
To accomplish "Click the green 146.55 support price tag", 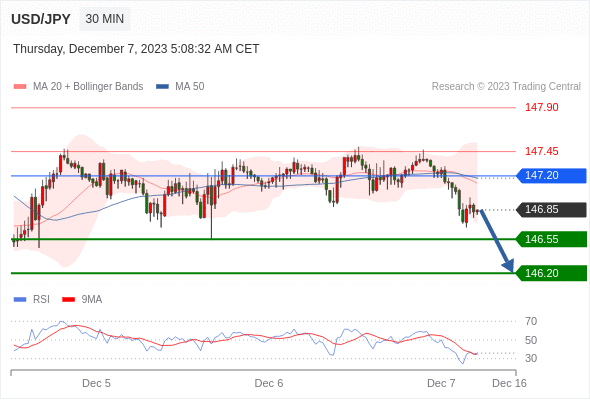I will coord(551,239).
